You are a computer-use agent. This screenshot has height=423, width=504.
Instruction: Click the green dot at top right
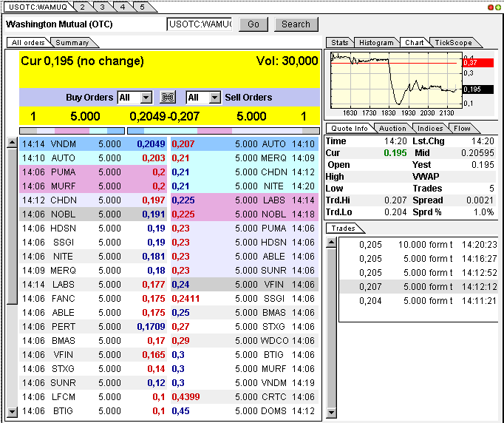(498, 7)
